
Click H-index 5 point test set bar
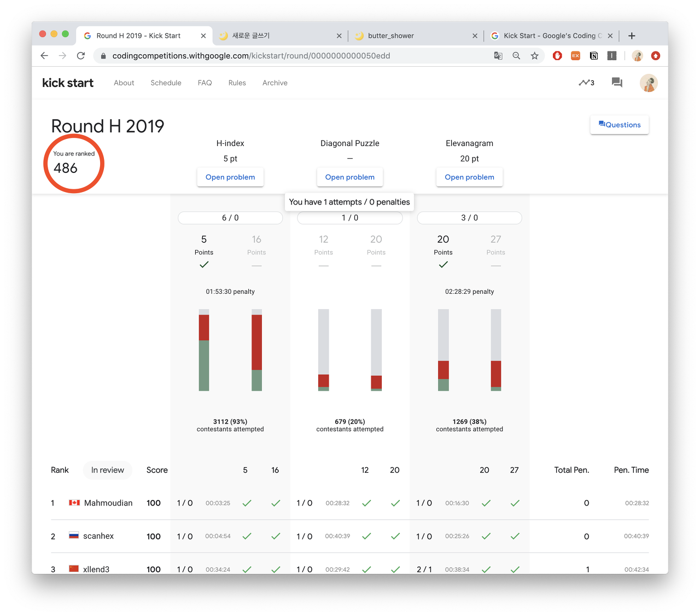tap(204, 350)
